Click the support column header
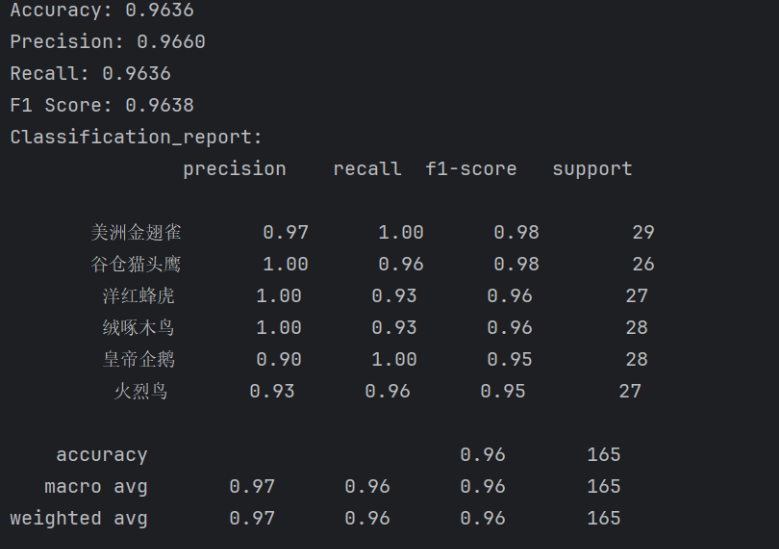The height and width of the screenshot is (549, 779). pos(592,169)
